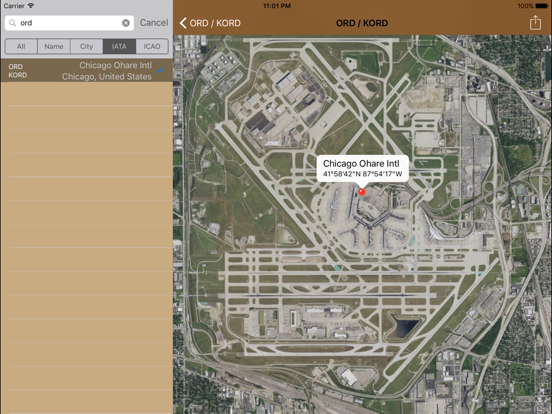This screenshot has width=552, height=414.
Task: Click the KORD code in result row
Action: 18,75
